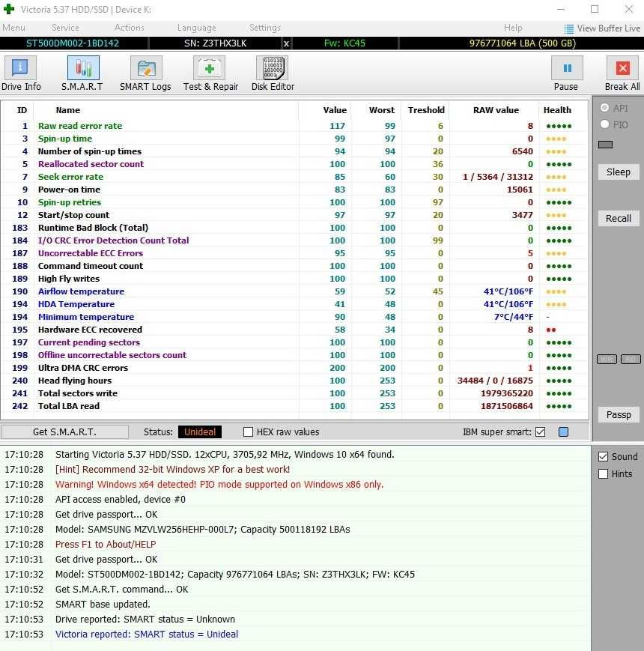Screen dimensions: 644x651
Task: Enable HEX raw values checkbox
Action: click(x=248, y=432)
